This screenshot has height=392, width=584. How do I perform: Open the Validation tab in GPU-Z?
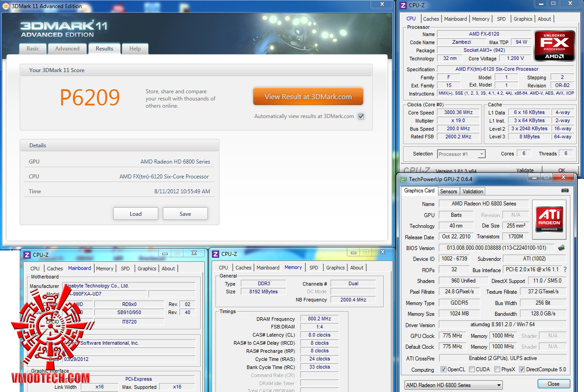[473, 191]
